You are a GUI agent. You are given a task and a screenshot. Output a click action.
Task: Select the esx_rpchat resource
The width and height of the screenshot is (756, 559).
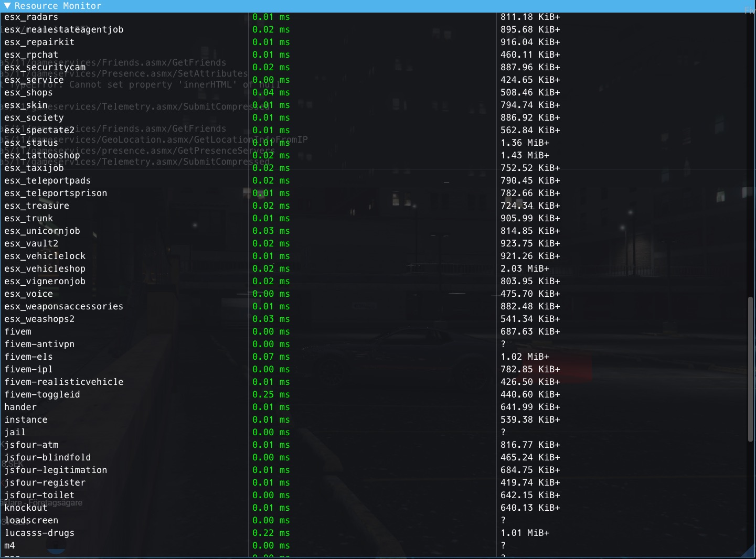[x=31, y=55]
